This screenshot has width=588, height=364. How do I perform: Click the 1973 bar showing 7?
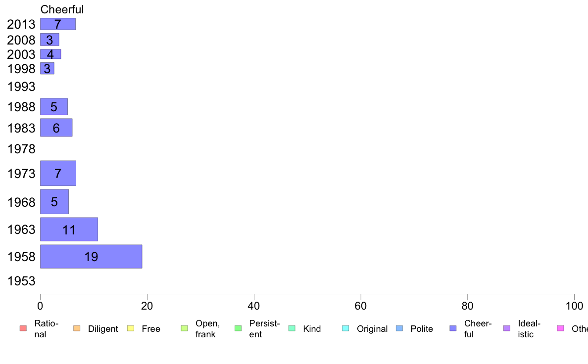point(58,173)
